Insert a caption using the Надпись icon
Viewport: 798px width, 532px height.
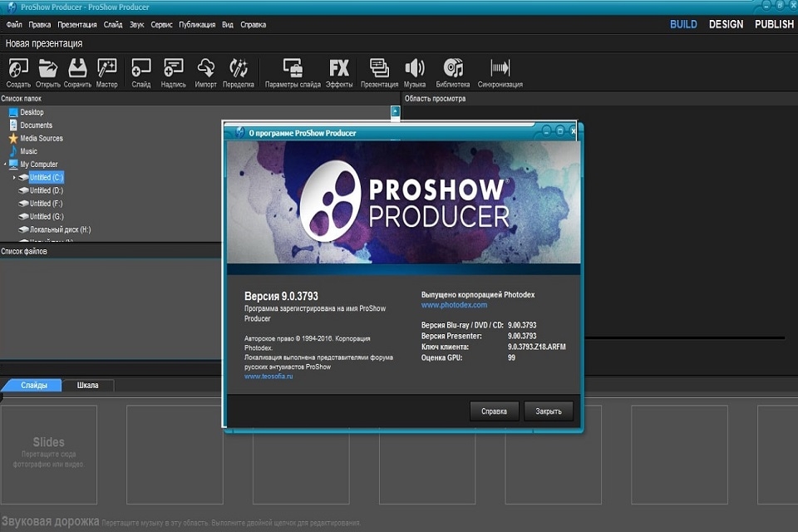tap(172, 66)
